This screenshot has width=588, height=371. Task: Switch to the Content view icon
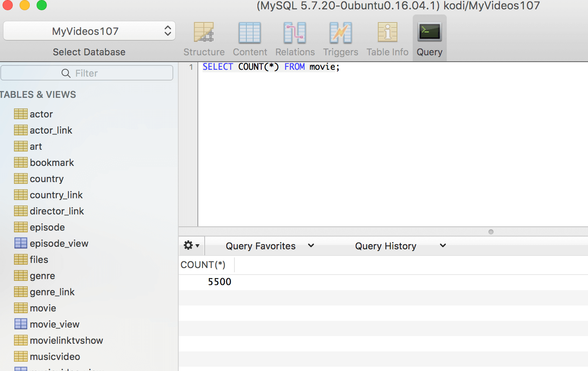(x=250, y=33)
